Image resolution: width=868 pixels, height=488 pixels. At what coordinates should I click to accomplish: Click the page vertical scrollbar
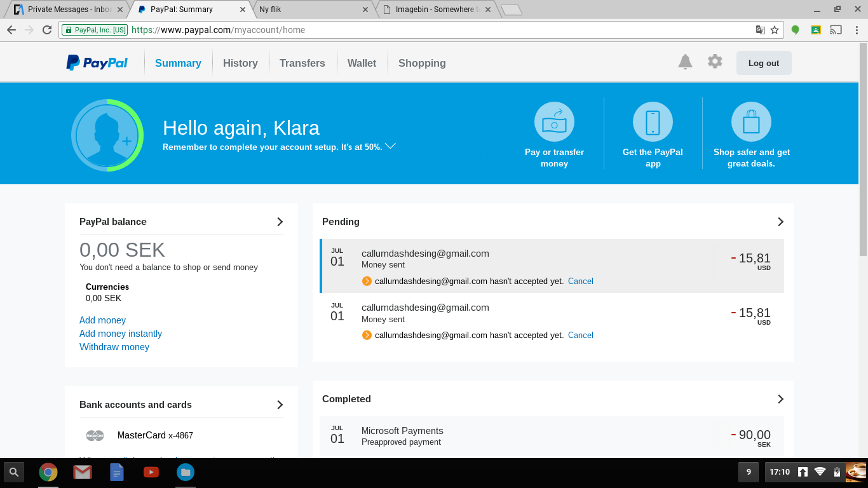tap(863, 149)
